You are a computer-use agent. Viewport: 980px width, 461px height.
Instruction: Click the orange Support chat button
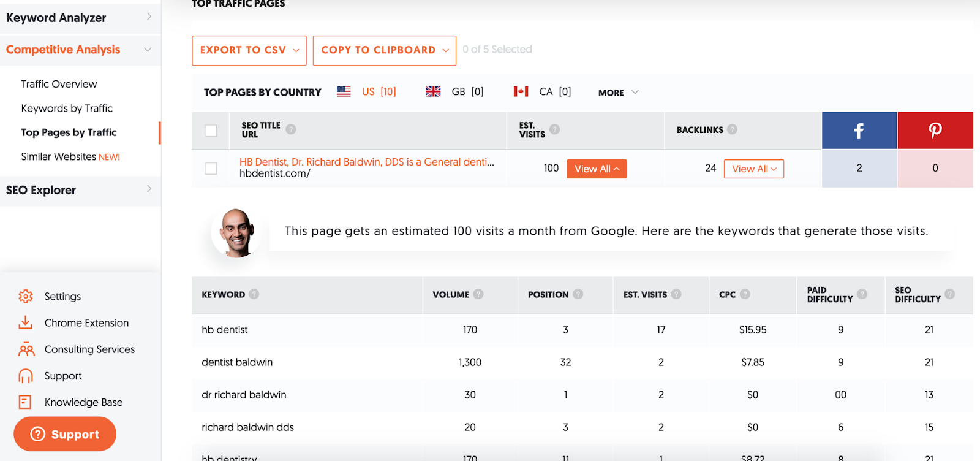[65, 434]
